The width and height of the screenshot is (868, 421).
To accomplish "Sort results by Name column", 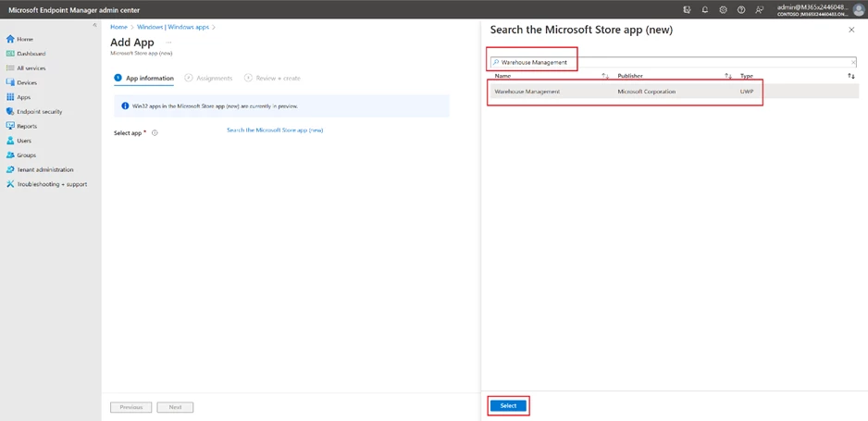I will pyautogui.click(x=502, y=76).
